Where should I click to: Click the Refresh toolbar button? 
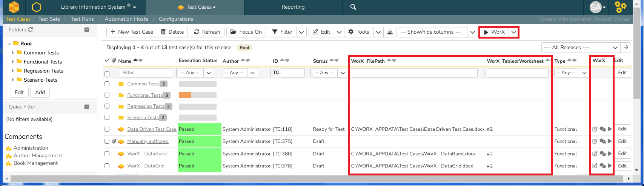[207, 32]
